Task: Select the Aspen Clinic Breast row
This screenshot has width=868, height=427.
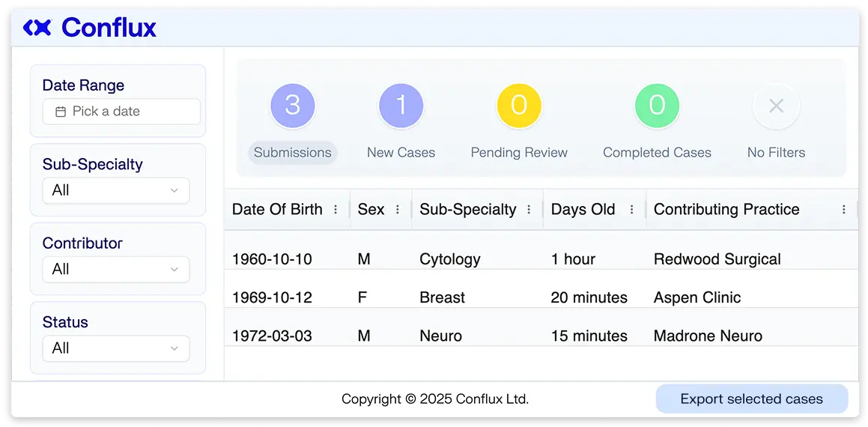Action: [x=541, y=297]
